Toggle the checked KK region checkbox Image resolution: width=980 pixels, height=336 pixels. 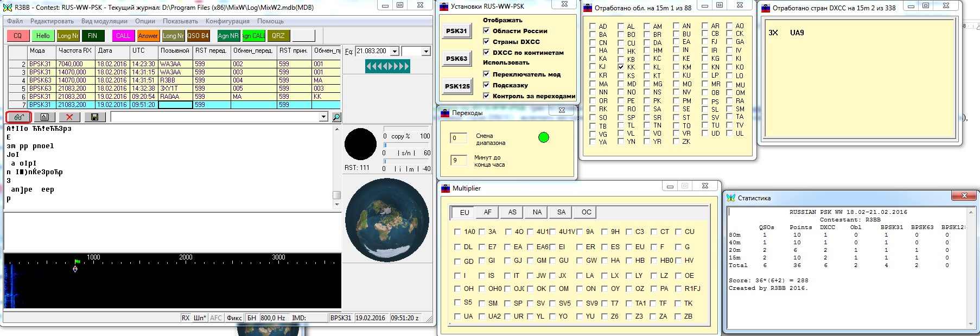coord(621,67)
